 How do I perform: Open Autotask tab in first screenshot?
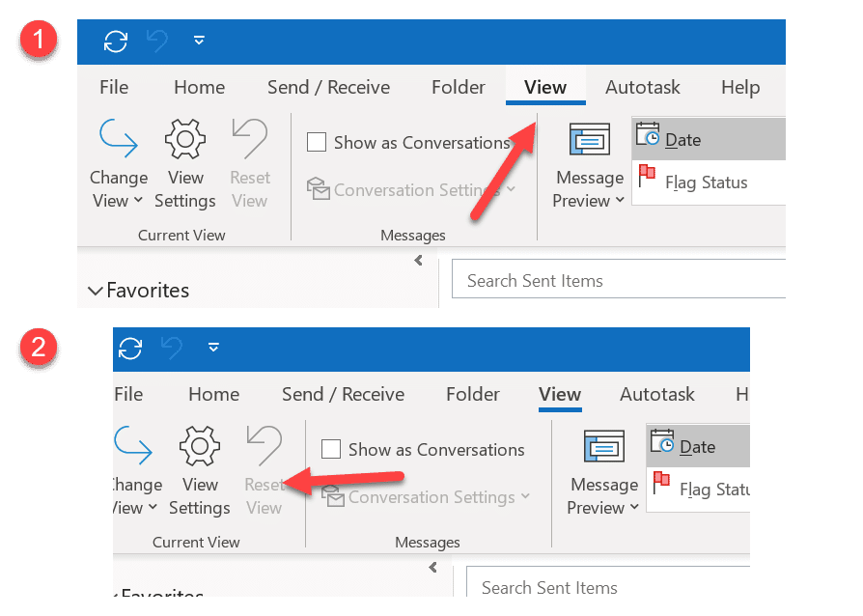(x=643, y=87)
